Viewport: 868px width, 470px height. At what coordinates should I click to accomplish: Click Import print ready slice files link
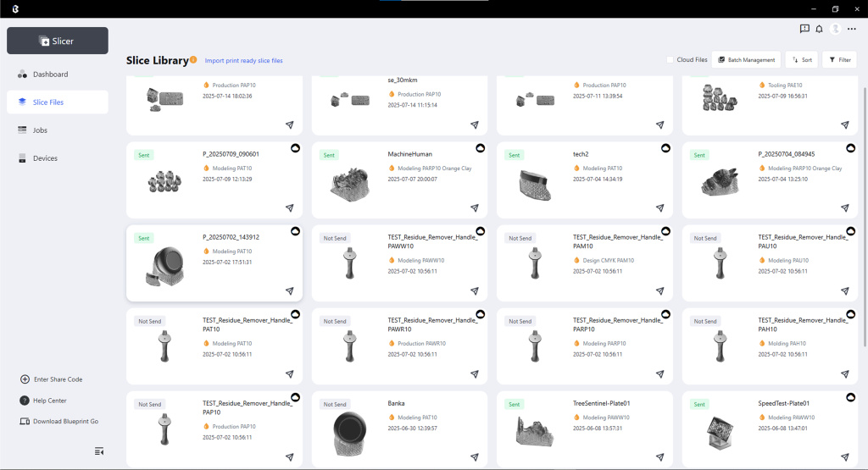point(244,61)
